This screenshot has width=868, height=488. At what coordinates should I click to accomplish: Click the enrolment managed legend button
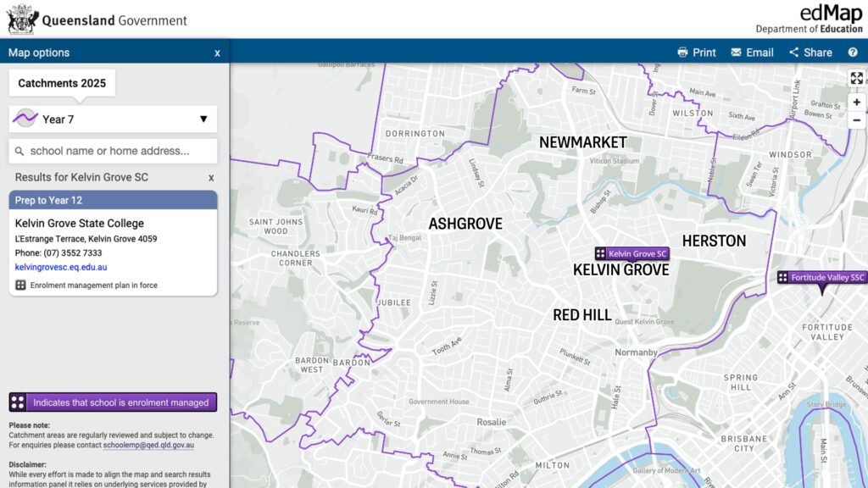tap(113, 402)
